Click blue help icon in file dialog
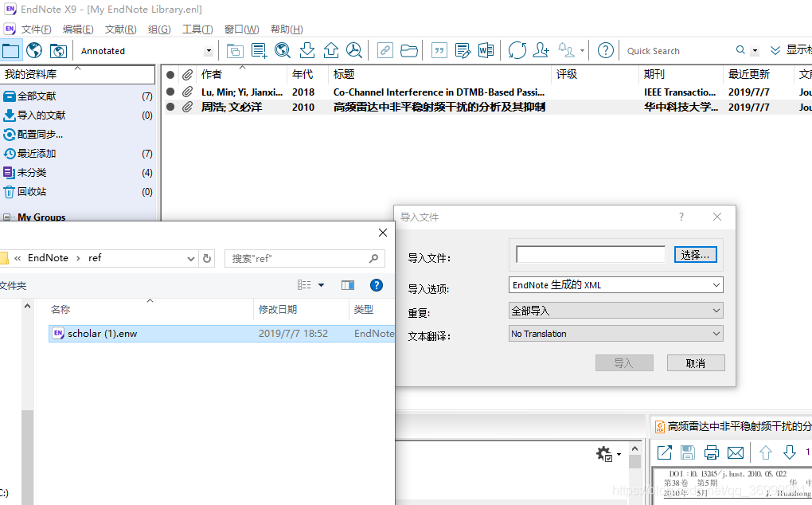This screenshot has width=812, height=505. coord(377,285)
